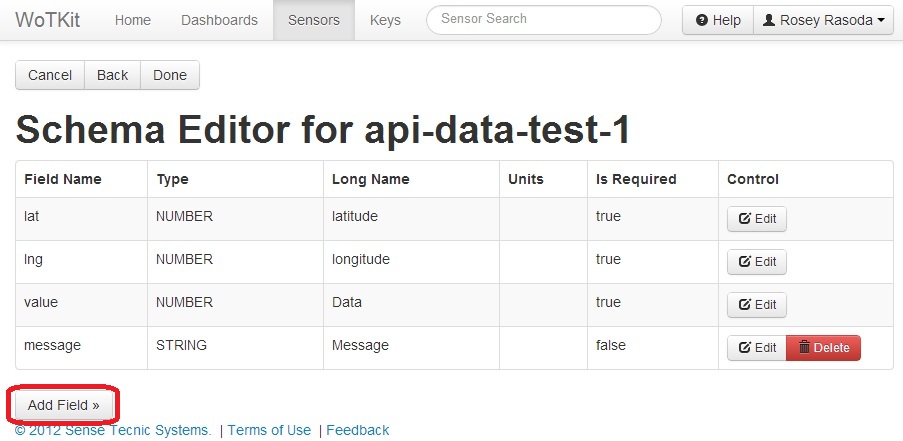The height and width of the screenshot is (441, 903).
Task: Click the WoTKit brand logo
Action: [x=47, y=20]
